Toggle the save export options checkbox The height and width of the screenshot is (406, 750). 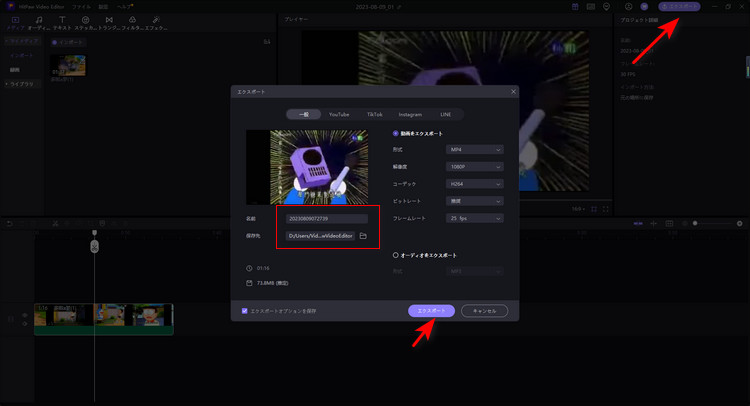[245, 311]
